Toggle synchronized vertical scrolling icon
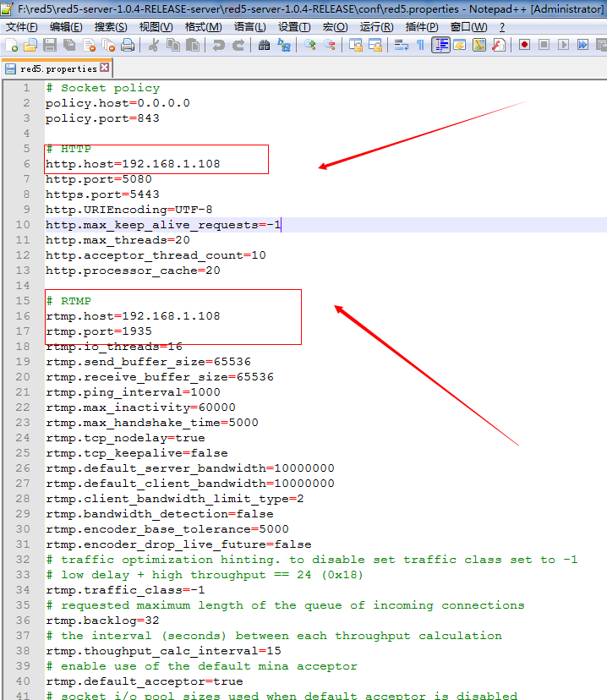The image size is (607, 700). [x=356, y=45]
